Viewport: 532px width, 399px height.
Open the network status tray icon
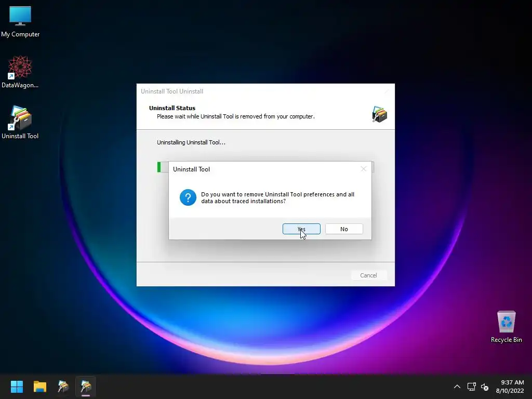pyautogui.click(x=471, y=387)
